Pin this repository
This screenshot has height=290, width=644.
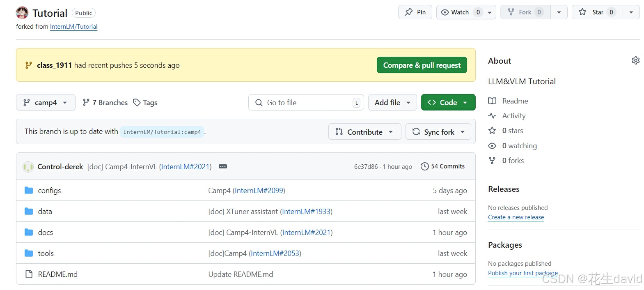(x=415, y=12)
